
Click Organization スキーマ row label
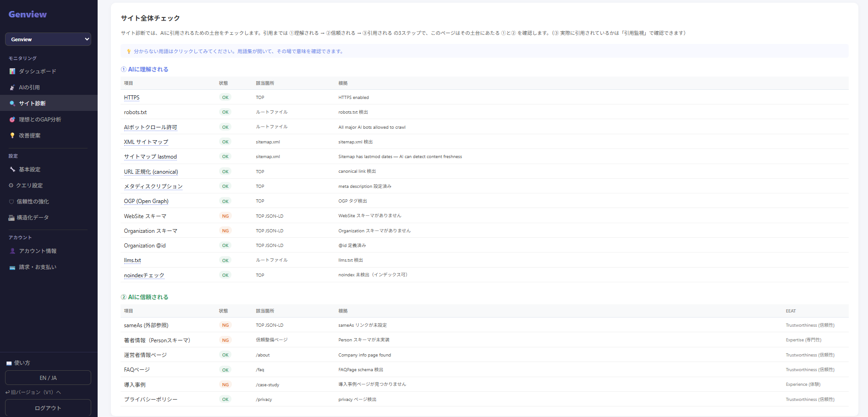click(151, 231)
